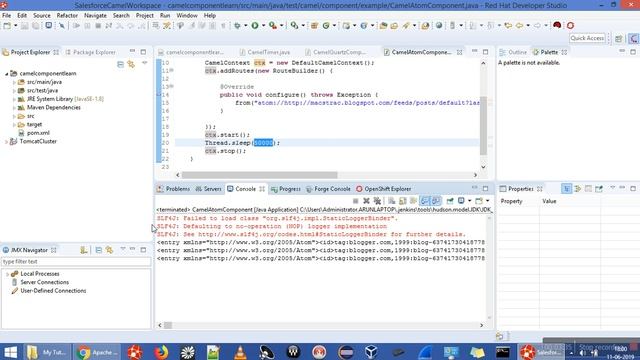The width and height of the screenshot is (640, 360).
Task: Click Collapse All icon in JMX Navigator
Action: pos(98,250)
